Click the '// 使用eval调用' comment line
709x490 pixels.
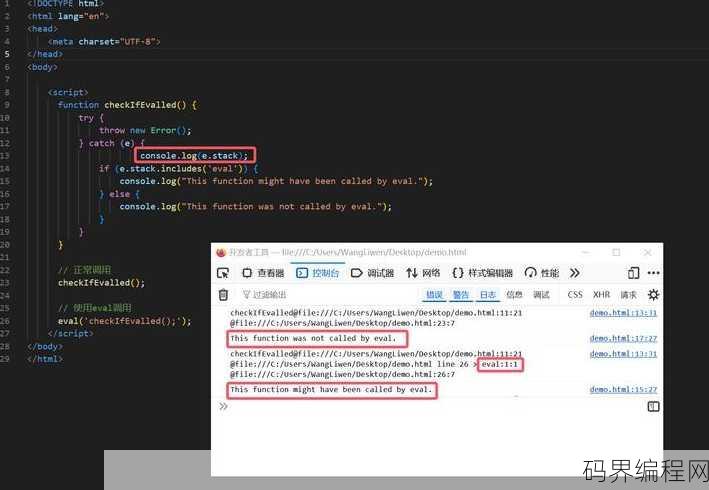click(95, 308)
